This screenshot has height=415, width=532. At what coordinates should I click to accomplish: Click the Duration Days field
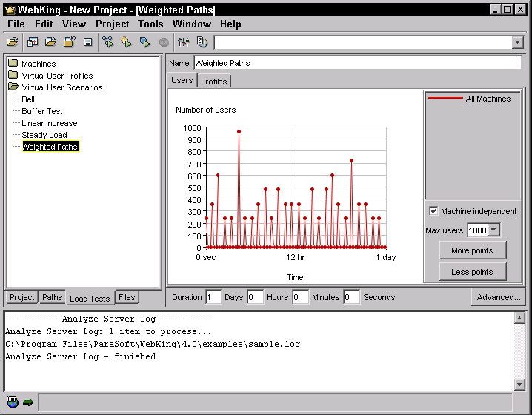pos(213,297)
